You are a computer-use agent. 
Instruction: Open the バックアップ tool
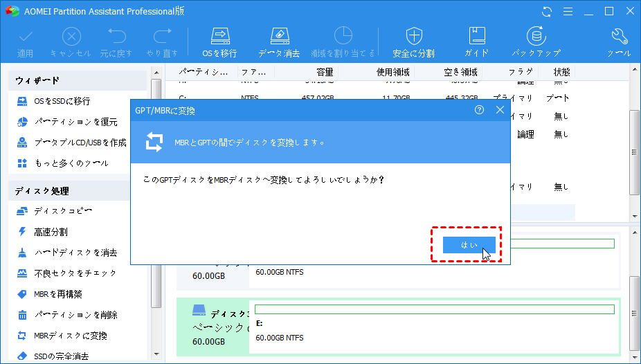pyautogui.click(x=536, y=42)
